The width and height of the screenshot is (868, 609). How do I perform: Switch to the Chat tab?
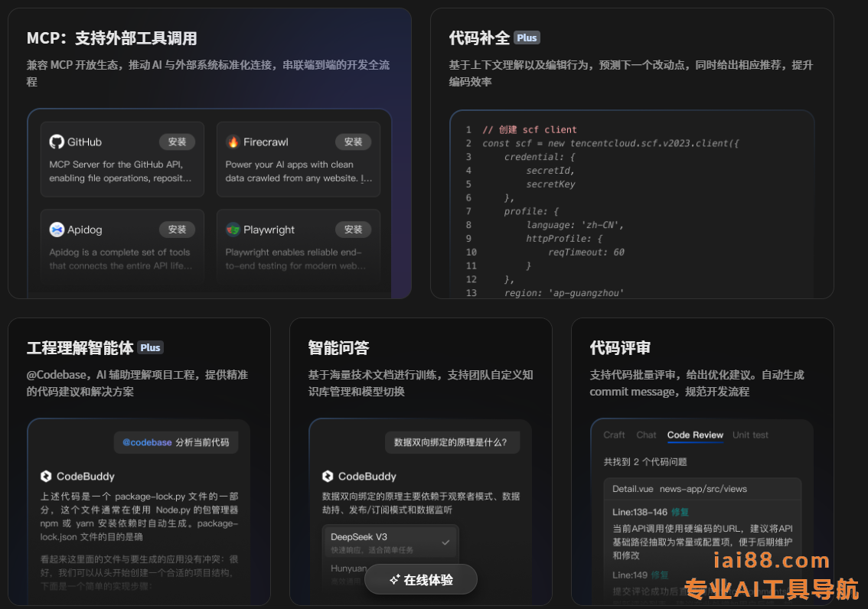646,435
